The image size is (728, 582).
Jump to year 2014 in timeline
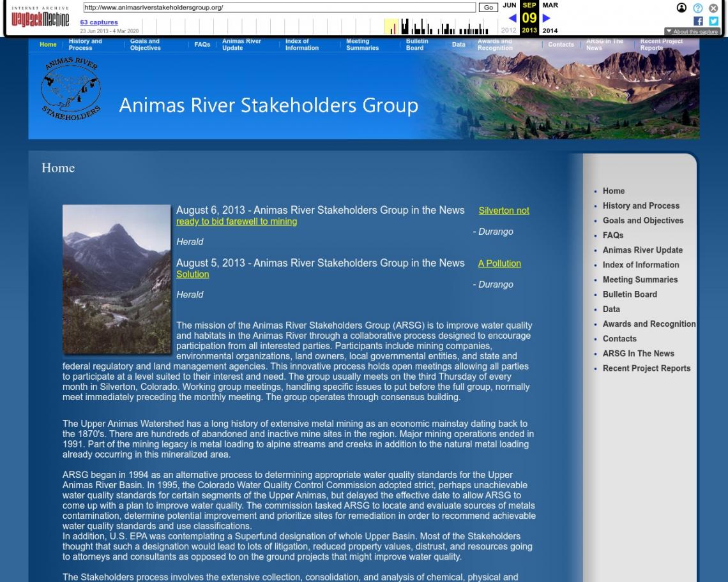point(550,31)
